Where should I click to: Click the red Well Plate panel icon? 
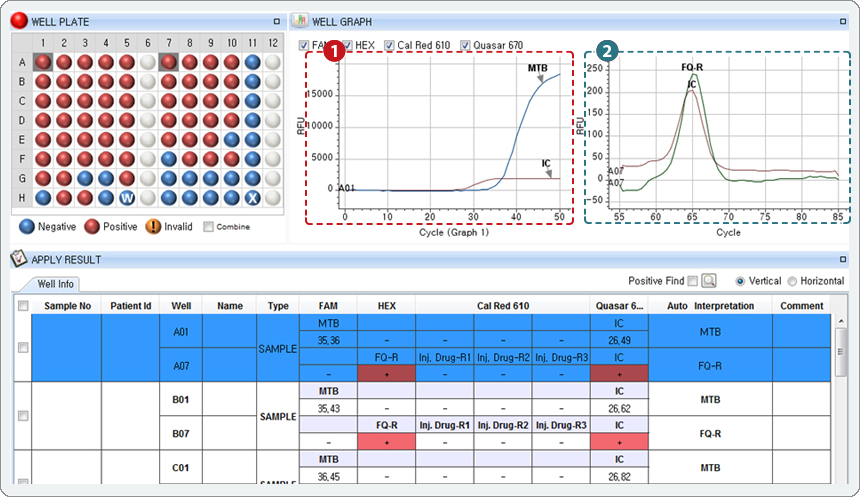pyautogui.click(x=18, y=20)
